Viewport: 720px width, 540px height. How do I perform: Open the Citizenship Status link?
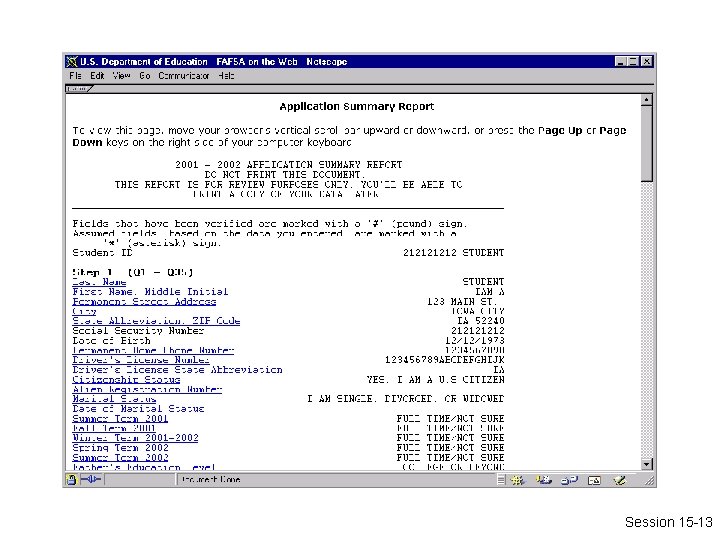(x=126, y=380)
